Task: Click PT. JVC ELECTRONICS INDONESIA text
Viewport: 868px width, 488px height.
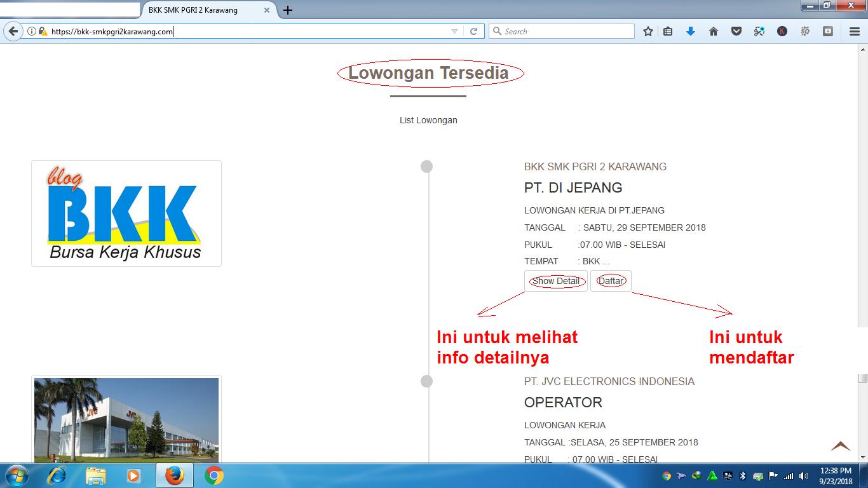Action: 609,381
